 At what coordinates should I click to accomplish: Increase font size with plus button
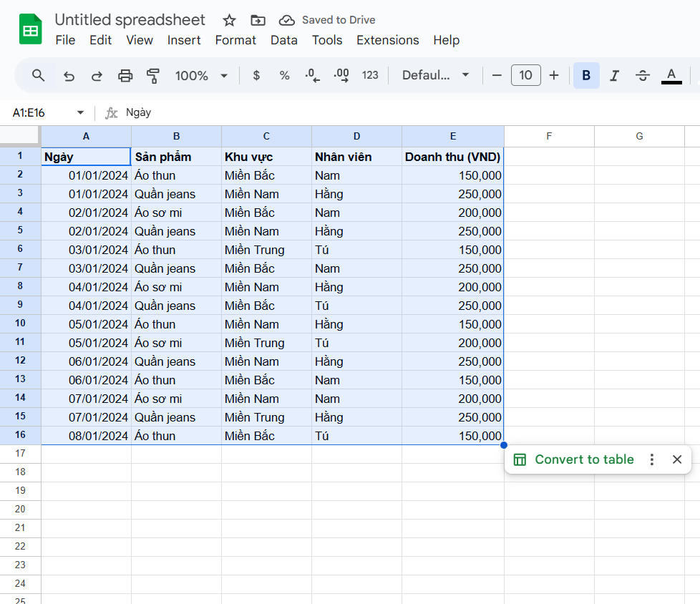(x=554, y=75)
